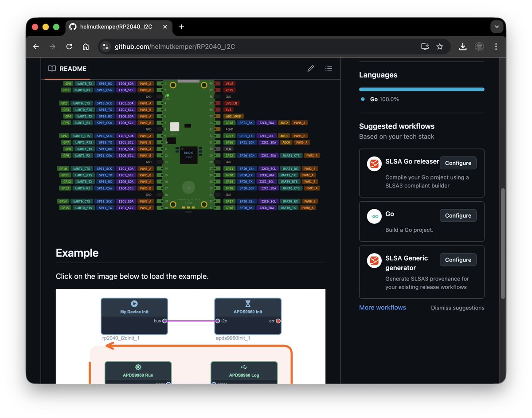Open the Go 100.0% language link
Image resolution: width=532 pixels, height=418 pixels.
click(x=380, y=99)
